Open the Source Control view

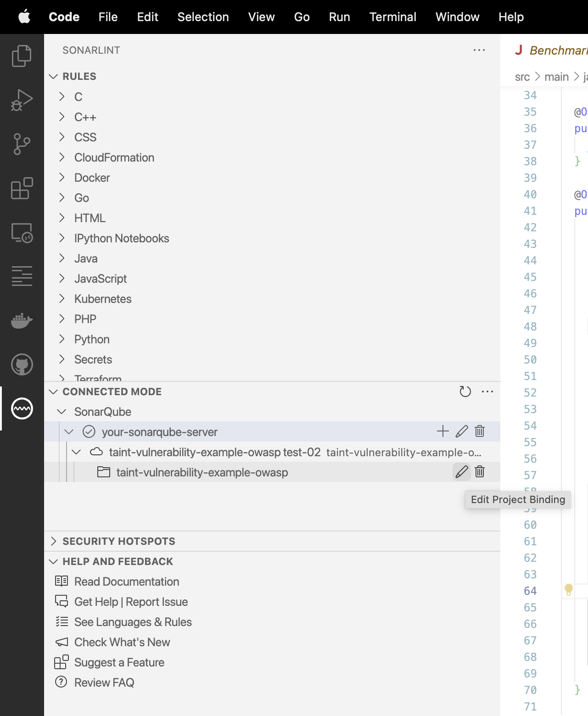[x=22, y=144]
